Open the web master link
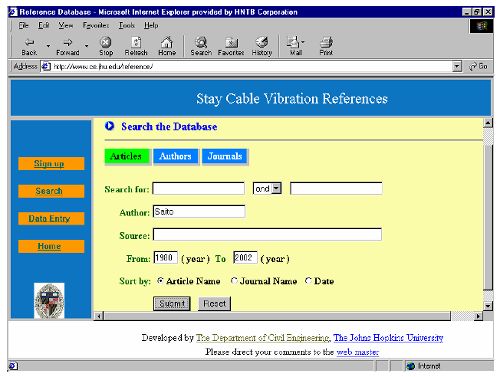The height and width of the screenshot is (377, 500). point(357,352)
